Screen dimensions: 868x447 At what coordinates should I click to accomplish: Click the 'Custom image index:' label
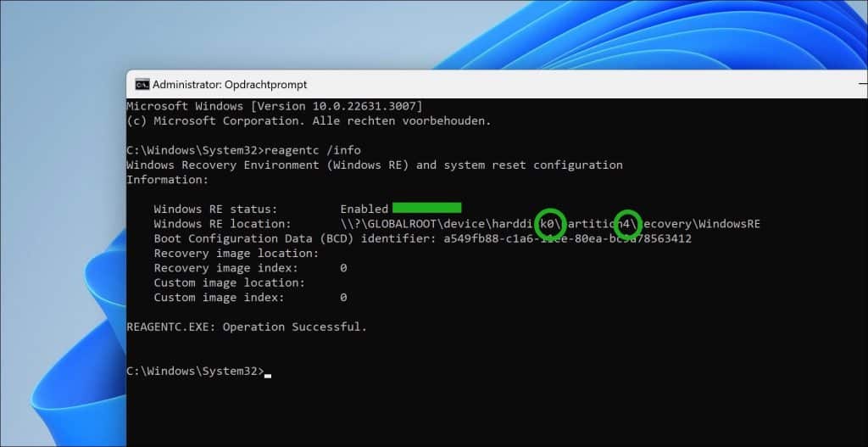[220, 298]
